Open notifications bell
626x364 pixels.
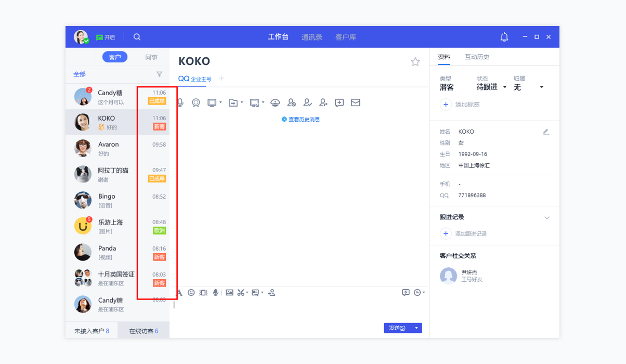[504, 37]
